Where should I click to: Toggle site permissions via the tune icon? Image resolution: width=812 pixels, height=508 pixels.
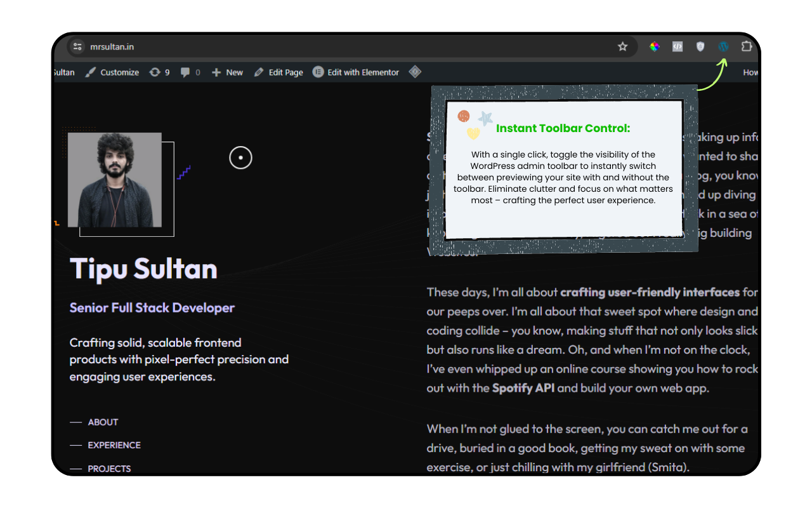tap(77, 46)
